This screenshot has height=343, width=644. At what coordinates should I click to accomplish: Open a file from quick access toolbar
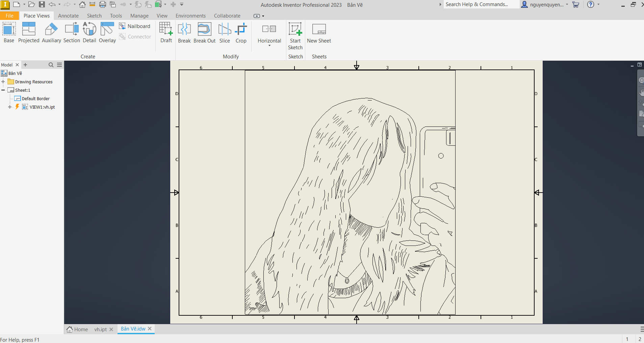[x=31, y=4]
